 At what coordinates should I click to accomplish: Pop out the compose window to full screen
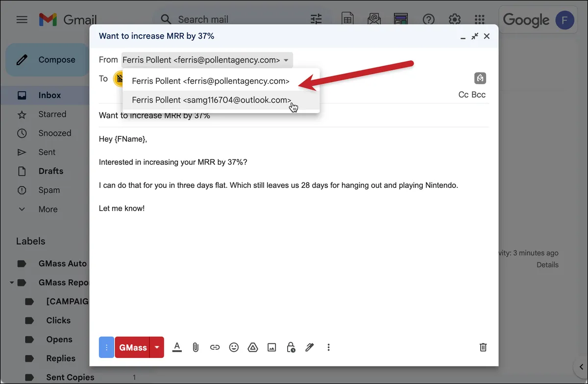click(475, 36)
